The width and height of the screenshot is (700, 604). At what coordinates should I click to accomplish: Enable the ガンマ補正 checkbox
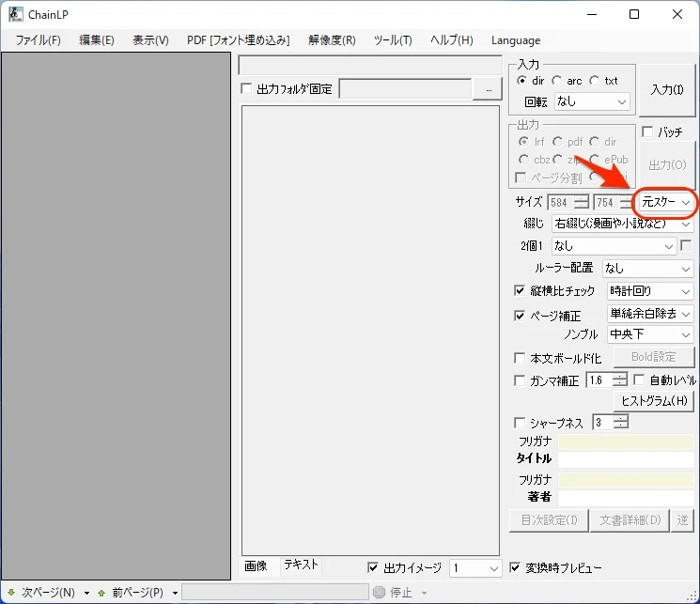(520, 380)
